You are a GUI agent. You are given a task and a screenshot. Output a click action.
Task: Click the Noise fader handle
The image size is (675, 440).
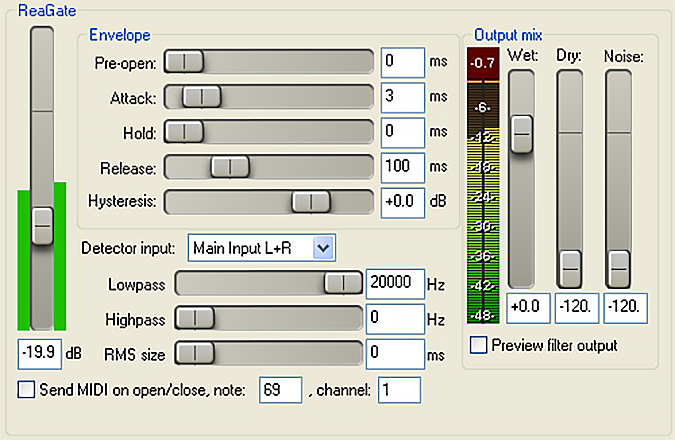pos(619,269)
